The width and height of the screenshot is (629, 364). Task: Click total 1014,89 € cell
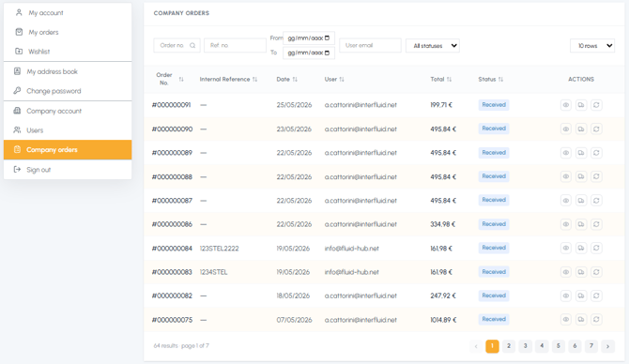[x=443, y=320]
